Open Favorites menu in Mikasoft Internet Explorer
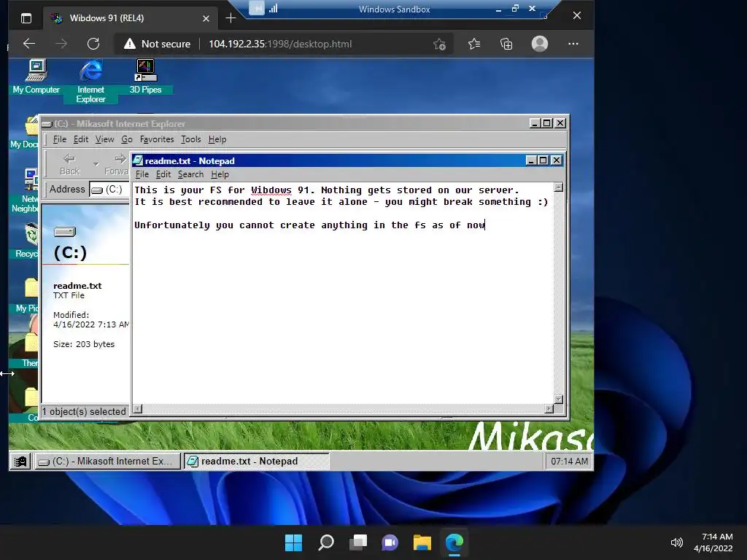747x560 pixels. click(157, 139)
